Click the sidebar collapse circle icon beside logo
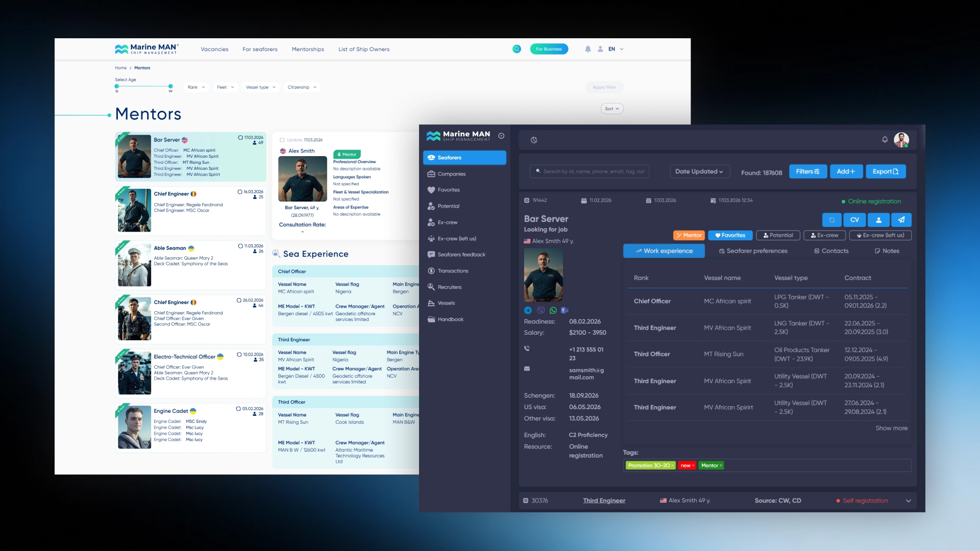 pyautogui.click(x=501, y=136)
